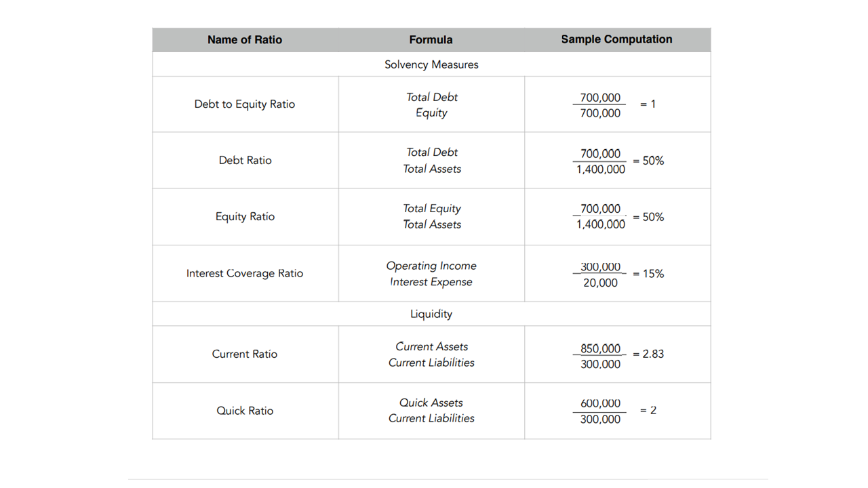Screen dimensions: 868x488
Task: Select the Solvency Measures section row
Action: [431, 64]
